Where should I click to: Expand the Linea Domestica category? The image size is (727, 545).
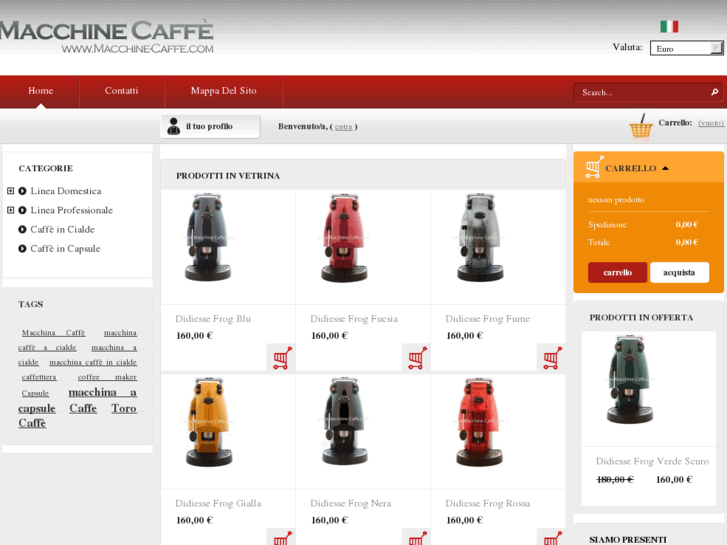tap(11, 191)
